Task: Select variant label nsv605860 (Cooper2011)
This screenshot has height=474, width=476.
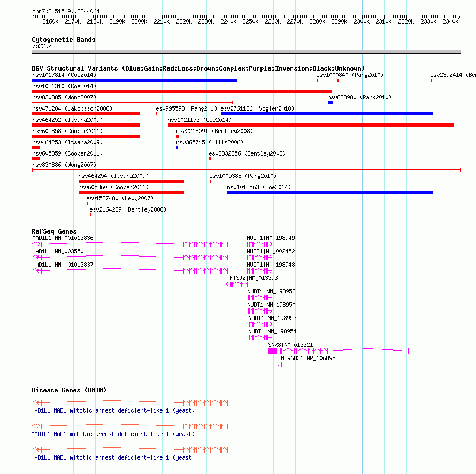Action: [113, 187]
